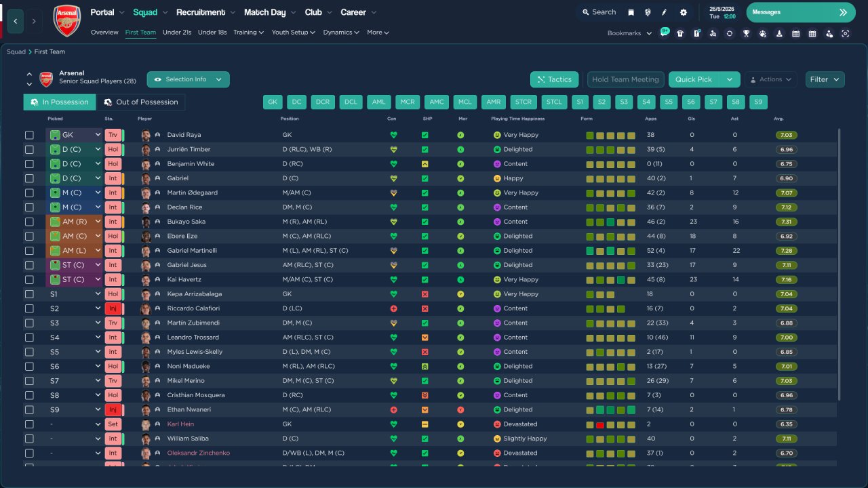
Task: Open the globe world icon
Action: (648, 12)
